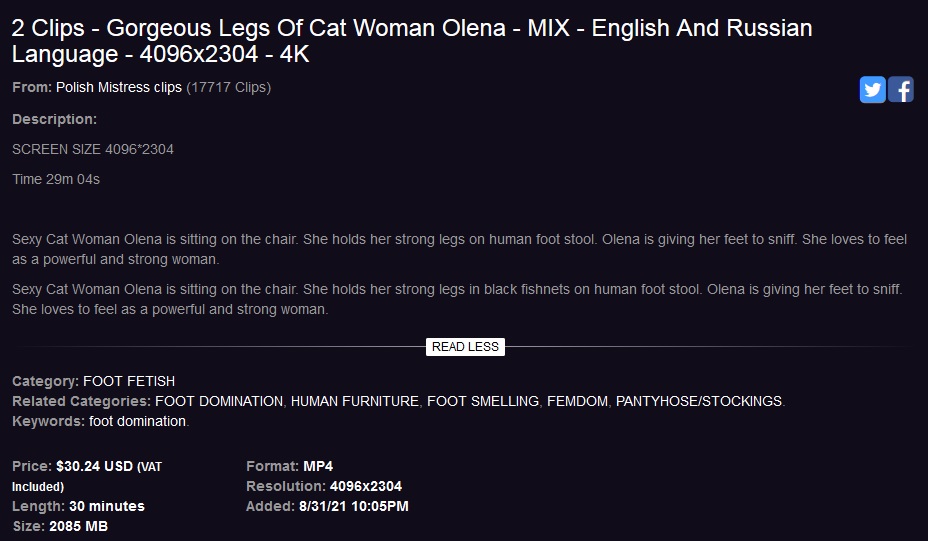This screenshot has width=928, height=541.
Task: Share this clip on Facebook
Action: click(x=900, y=89)
